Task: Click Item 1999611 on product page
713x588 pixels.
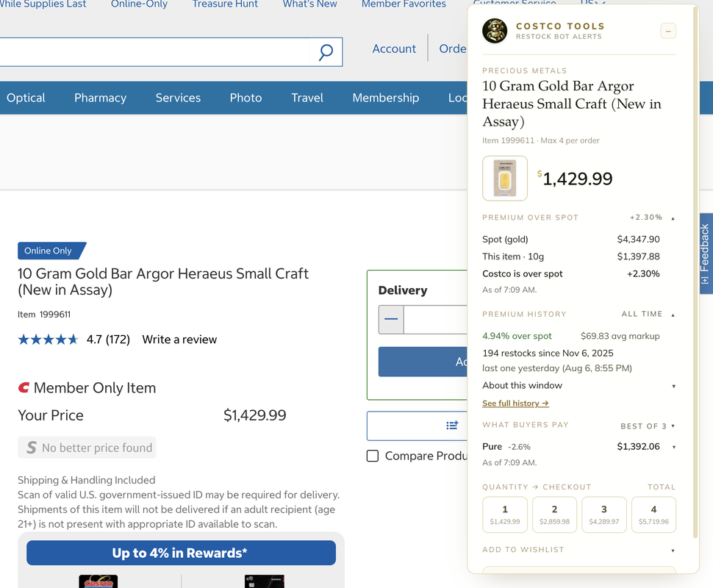Action: [x=44, y=315]
